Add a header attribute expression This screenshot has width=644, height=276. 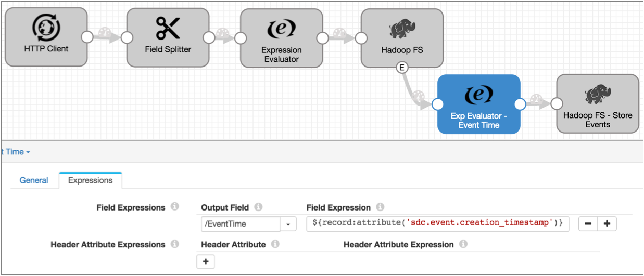206,261
